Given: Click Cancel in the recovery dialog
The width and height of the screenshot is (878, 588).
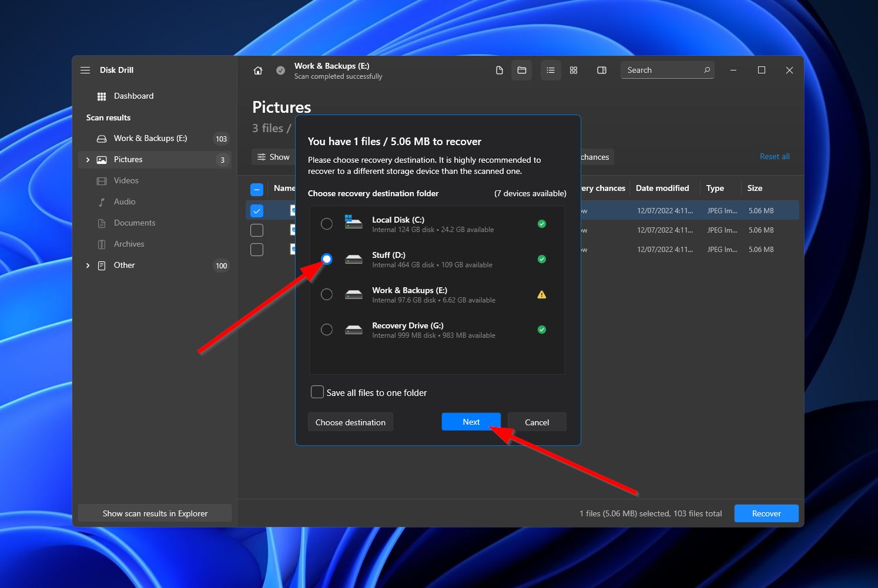Looking at the screenshot, I should click(537, 422).
